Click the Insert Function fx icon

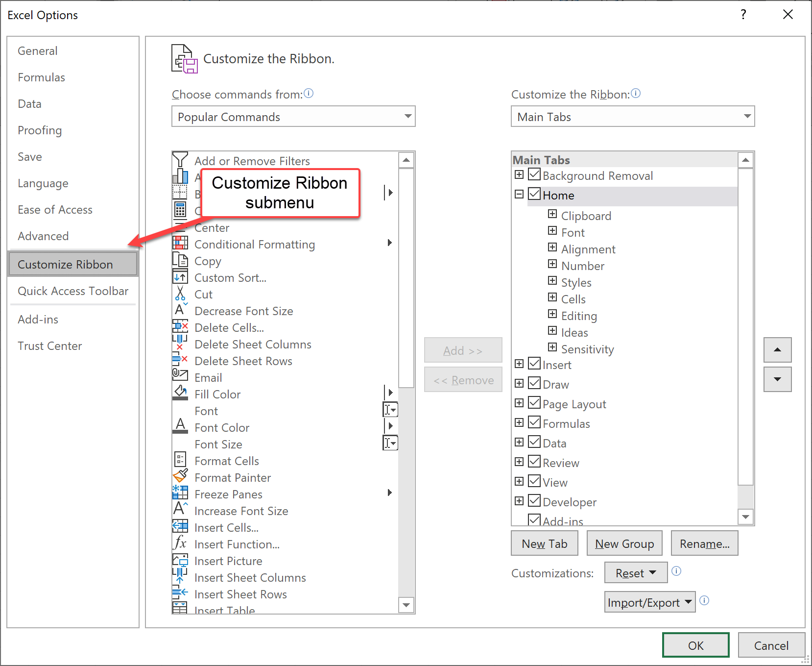pyautogui.click(x=180, y=543)
